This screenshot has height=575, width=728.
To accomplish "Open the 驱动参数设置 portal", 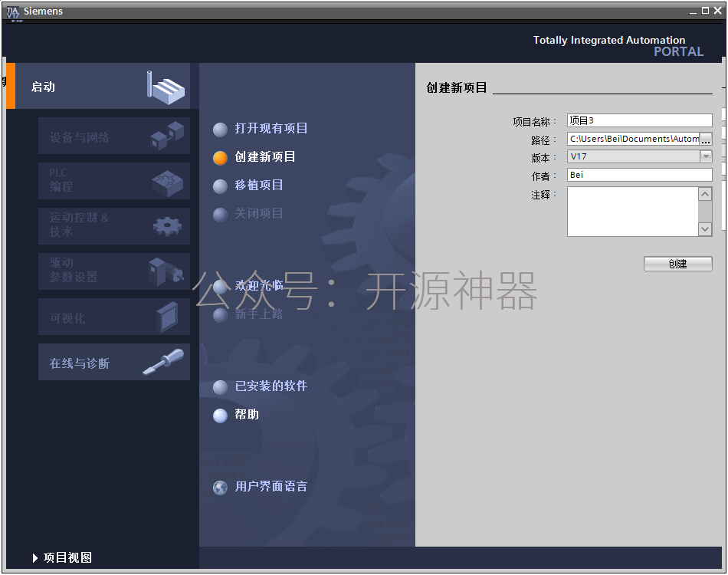I will (x=114, y=271).
